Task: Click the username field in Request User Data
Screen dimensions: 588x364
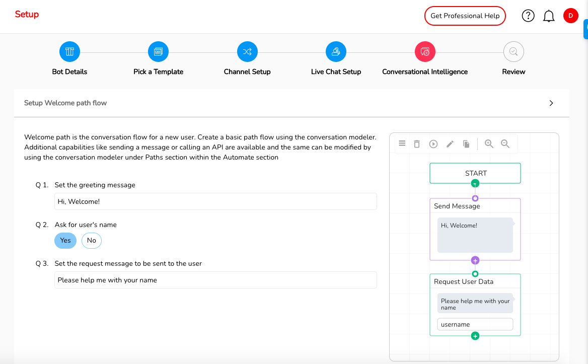Action: pyautogui.click(x=475, y=324)
